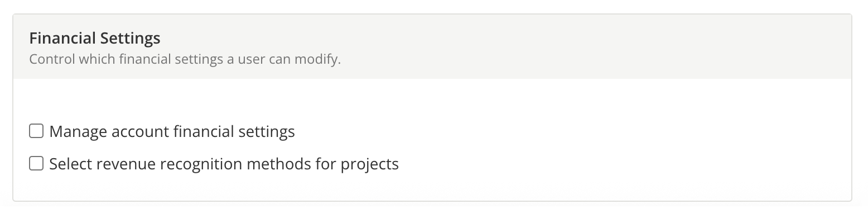The image size is (868, 218).
Task: Toggle the second Financial Settings permission
Action: tap(36, 164)
